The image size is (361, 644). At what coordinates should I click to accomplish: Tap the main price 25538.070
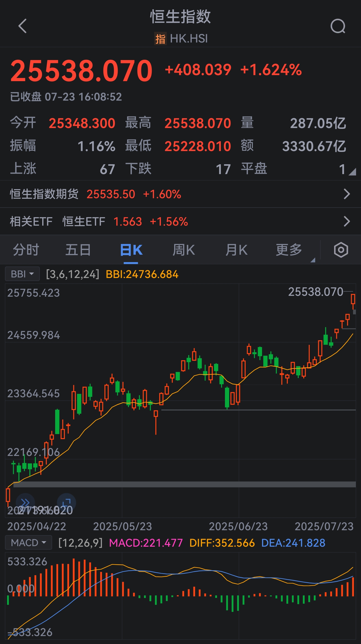[x=81, y=71]
